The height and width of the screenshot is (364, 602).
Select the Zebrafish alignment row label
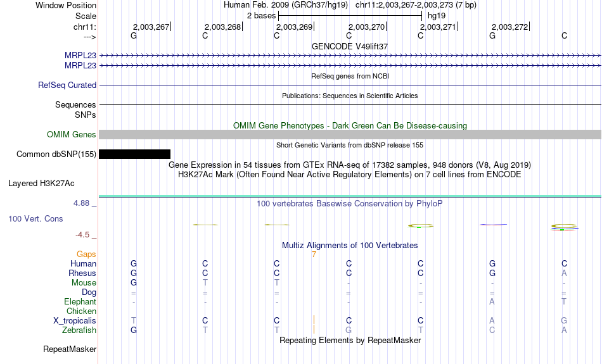(79, 330)
